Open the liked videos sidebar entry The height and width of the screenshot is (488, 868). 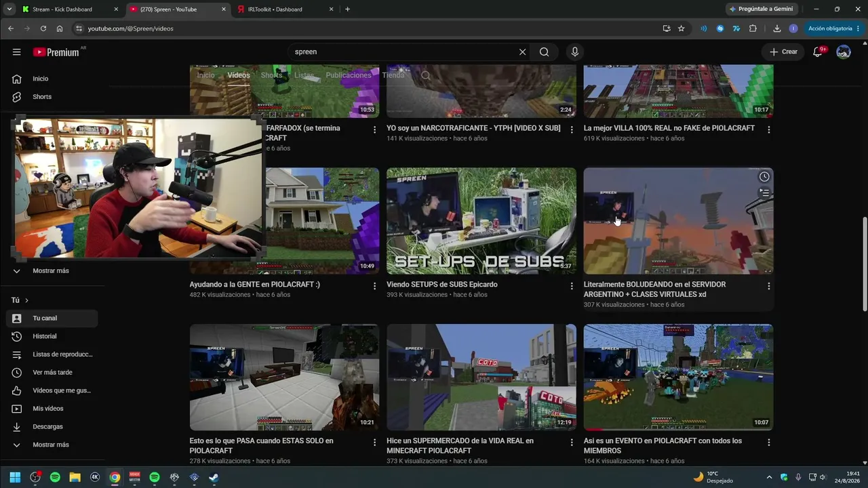[x=52, y=390]
